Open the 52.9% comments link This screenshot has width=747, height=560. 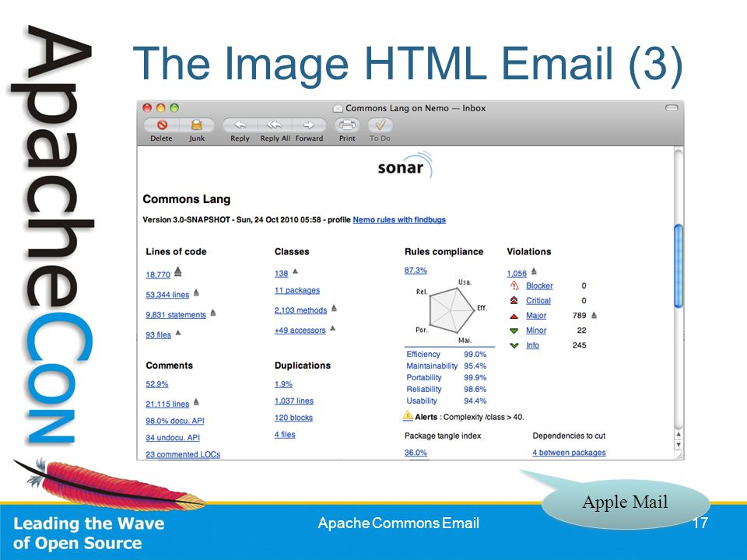click(x=156, y=383)
